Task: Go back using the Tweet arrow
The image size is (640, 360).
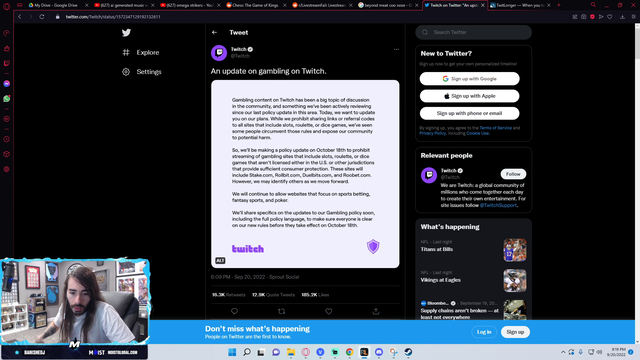Action: [x=215, y=33]
